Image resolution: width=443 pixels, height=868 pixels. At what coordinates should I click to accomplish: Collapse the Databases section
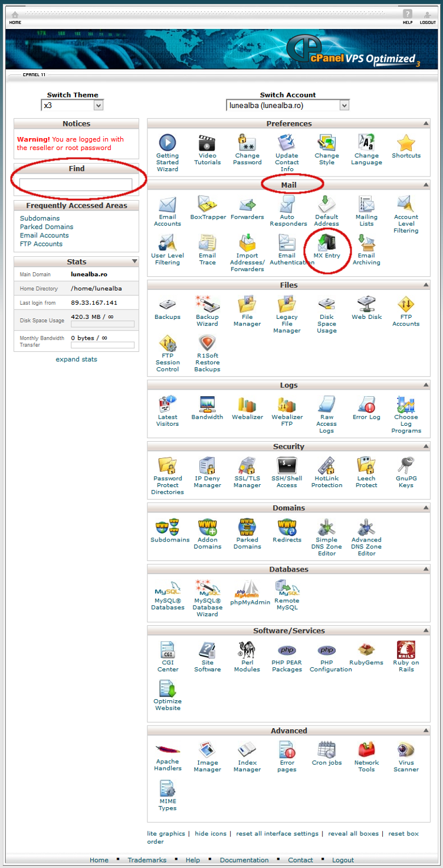425,569
